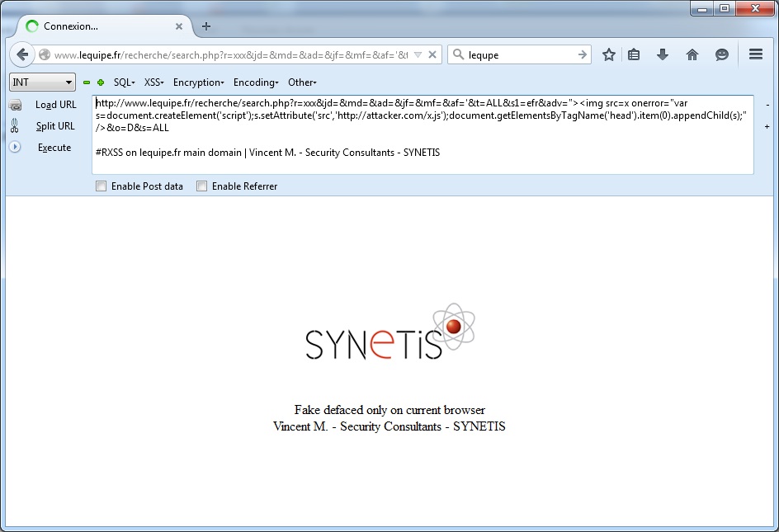
Task: Click the SYNETIS logo image
Action: click(390, 332)
